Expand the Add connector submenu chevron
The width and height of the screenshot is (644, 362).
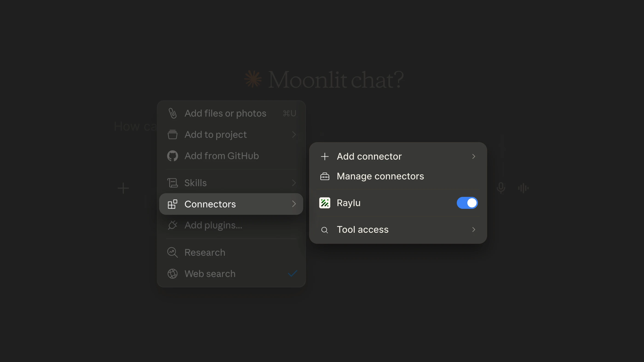tap(474, 156)
